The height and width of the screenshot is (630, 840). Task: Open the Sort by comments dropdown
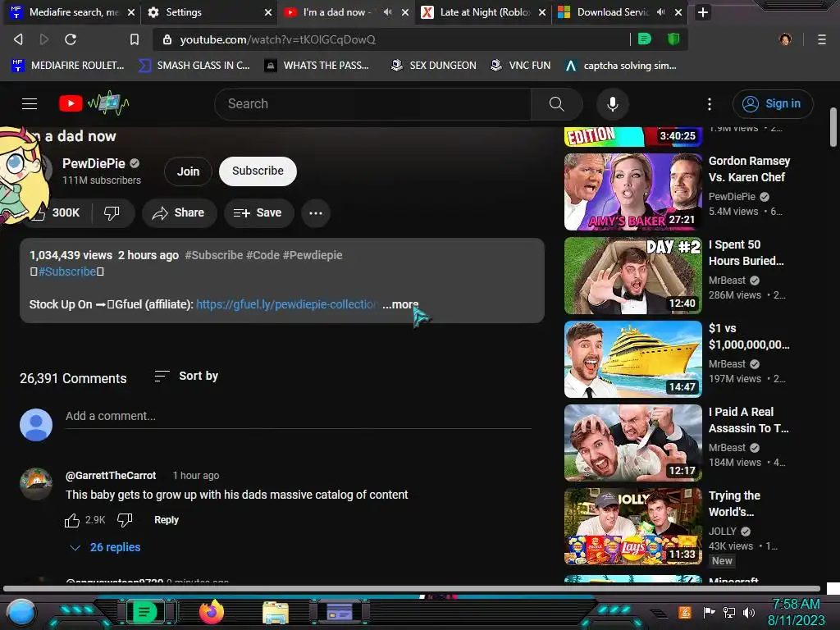click(x=186, y=376)
